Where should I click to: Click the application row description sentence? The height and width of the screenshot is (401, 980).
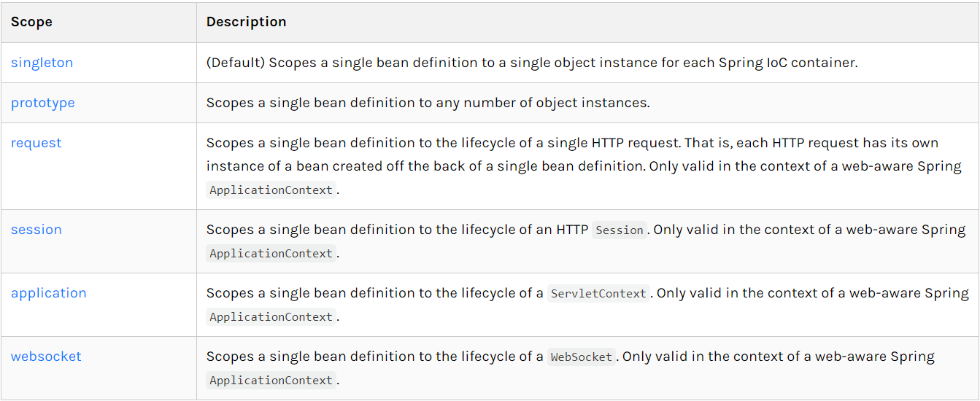click(375, 293)
